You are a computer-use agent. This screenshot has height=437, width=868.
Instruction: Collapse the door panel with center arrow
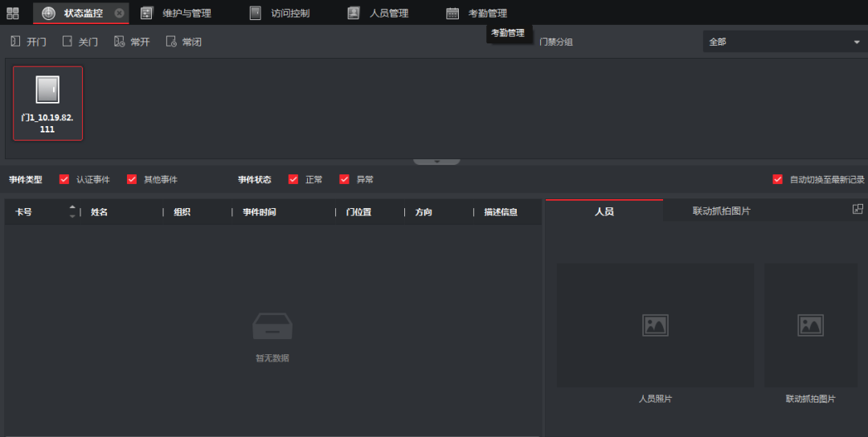(436, 161)
